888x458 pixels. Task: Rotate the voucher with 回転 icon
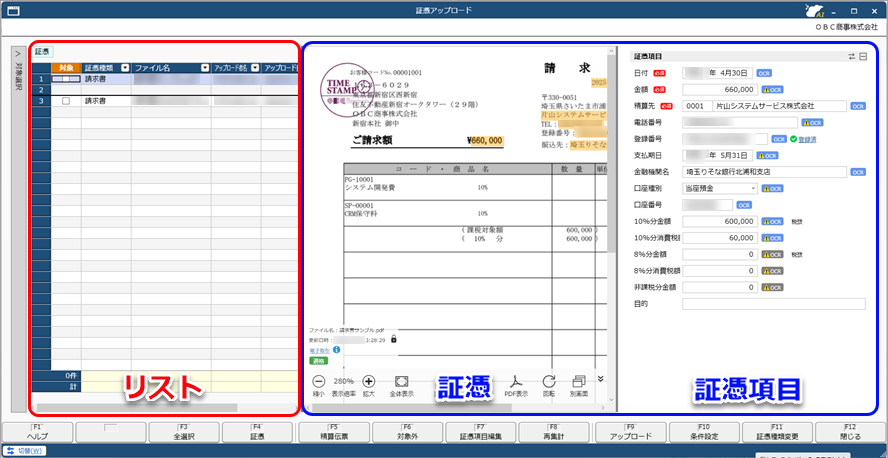click(x=548, y=381)
